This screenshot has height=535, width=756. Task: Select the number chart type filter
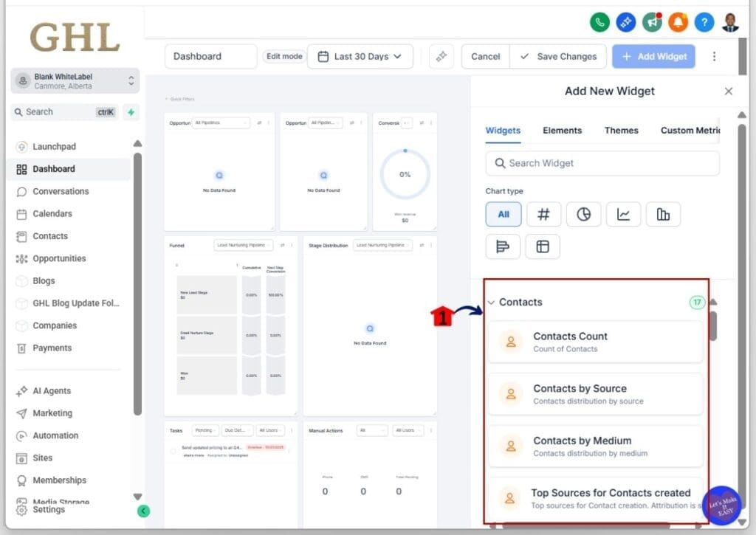pos(543,214)
